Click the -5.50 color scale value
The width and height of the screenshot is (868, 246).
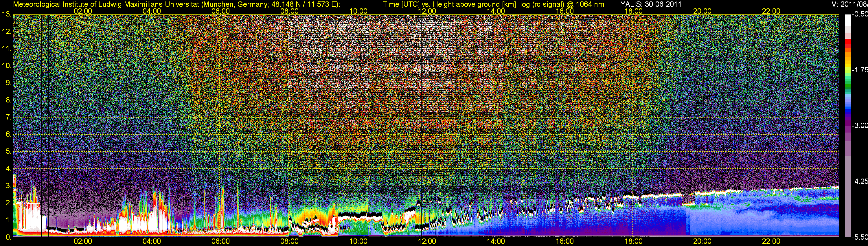[860, 237]
